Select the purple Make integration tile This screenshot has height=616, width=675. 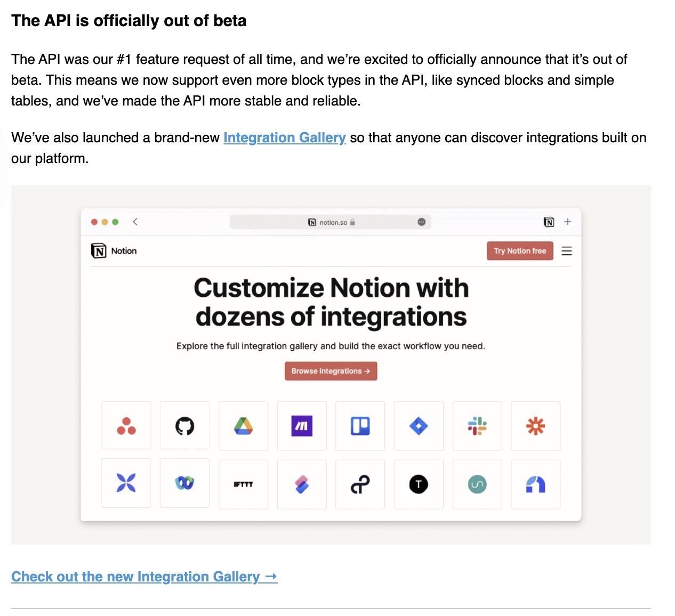click(x=302, y=426)
